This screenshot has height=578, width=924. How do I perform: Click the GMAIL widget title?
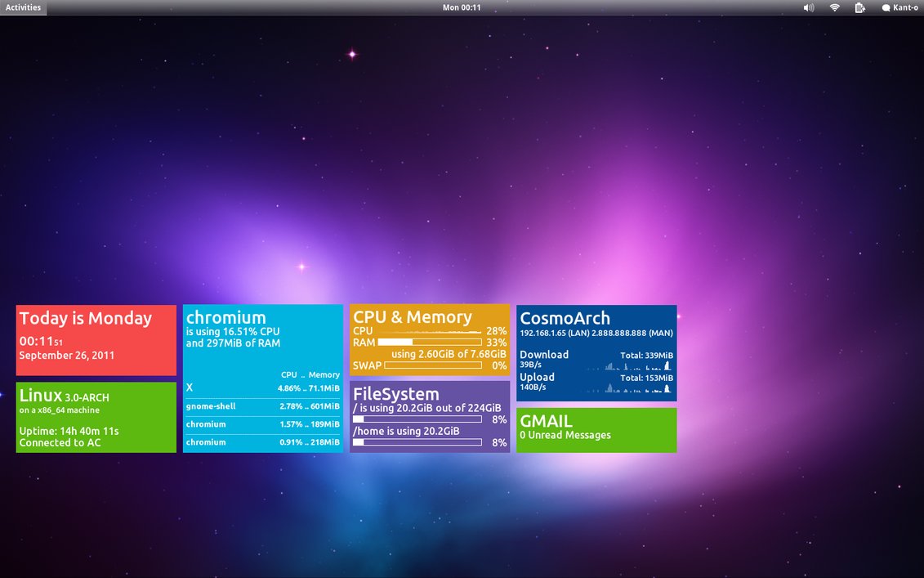click(545, 421)
